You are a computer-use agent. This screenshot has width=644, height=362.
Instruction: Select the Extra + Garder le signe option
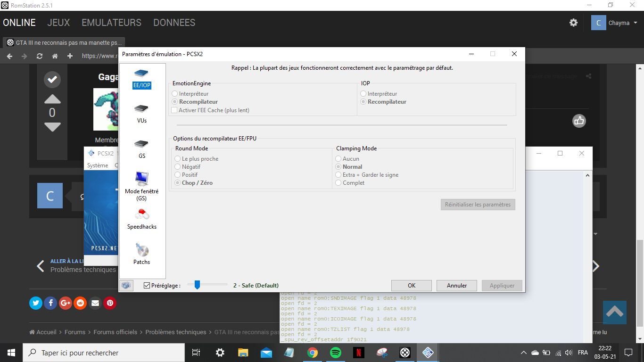[339, 175]
